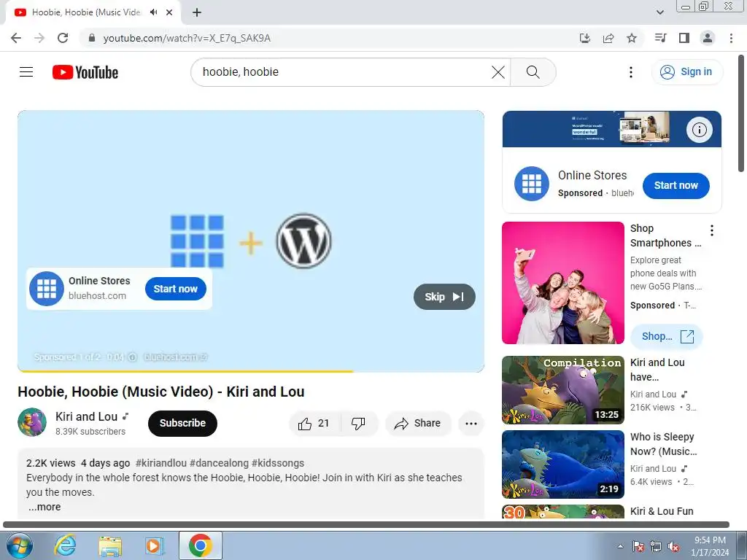Click ad info icon beside Sponsored text

[133, 357]
